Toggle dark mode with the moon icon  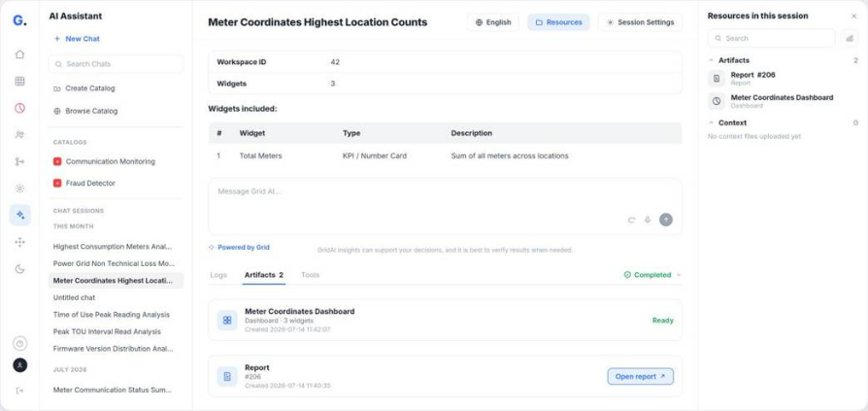20,268
